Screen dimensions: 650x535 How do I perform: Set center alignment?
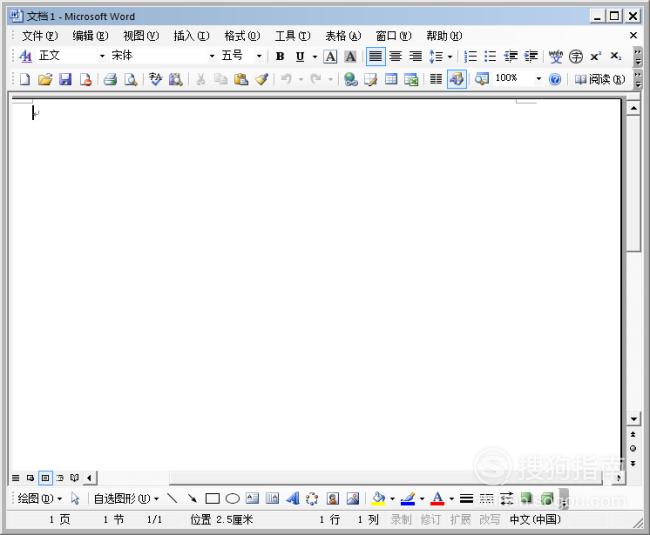(395, 56)
